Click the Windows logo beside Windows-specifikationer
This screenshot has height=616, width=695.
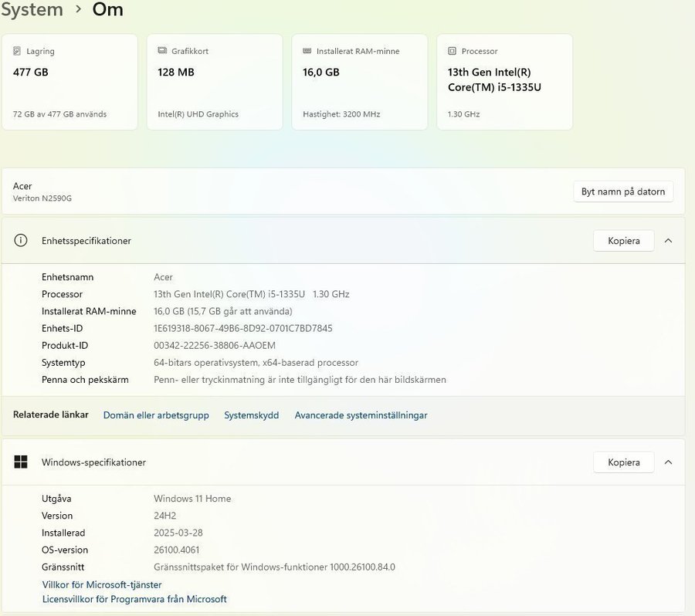click(x=21, y=462)
